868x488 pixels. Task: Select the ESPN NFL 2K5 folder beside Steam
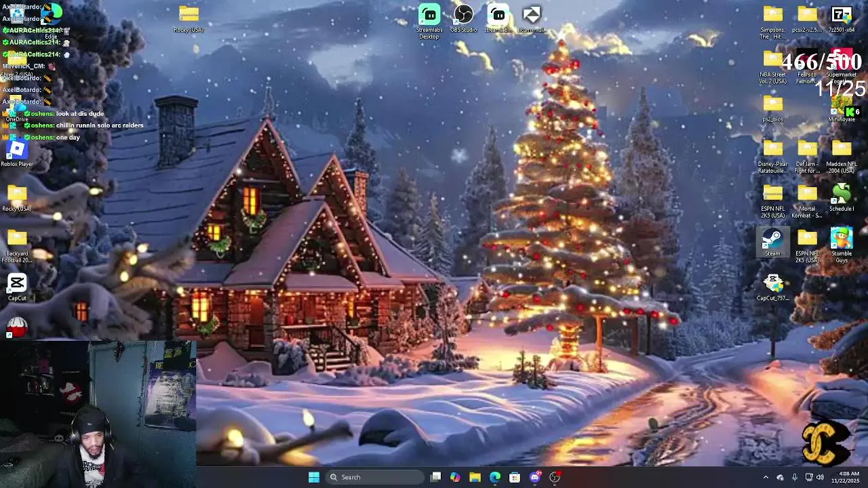pyautogui.click(x=807, y=246)
